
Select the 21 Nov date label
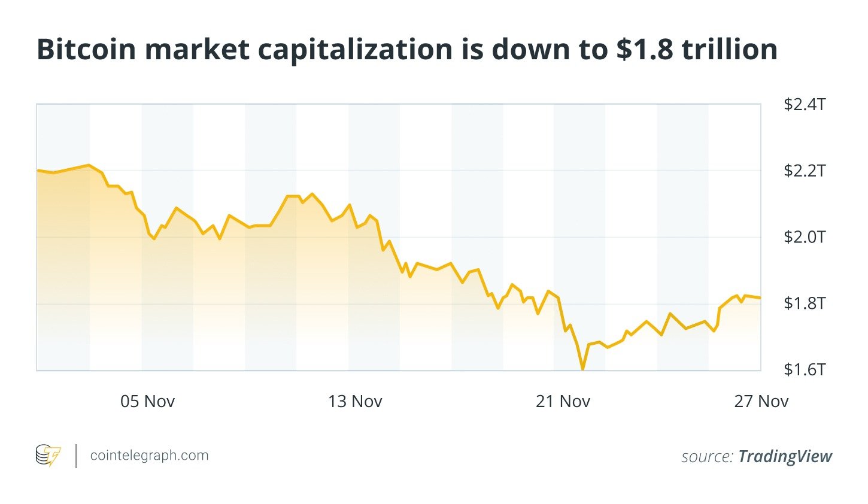pos(563,401)
